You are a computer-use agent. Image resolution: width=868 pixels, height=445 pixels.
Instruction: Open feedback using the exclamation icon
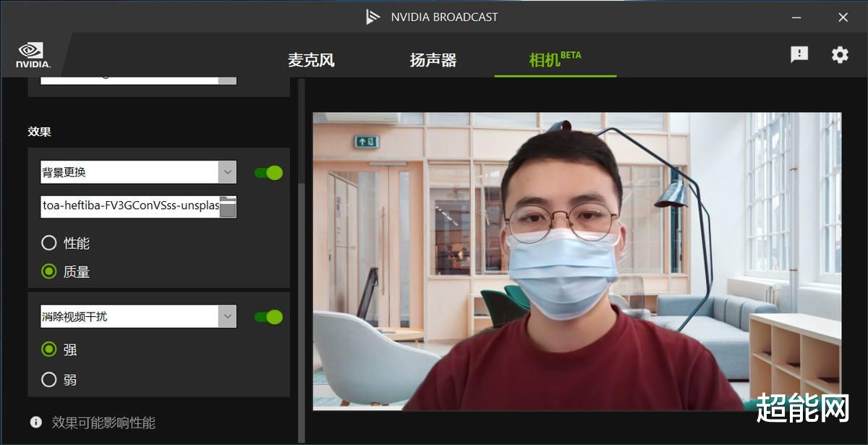click(798, 54)
